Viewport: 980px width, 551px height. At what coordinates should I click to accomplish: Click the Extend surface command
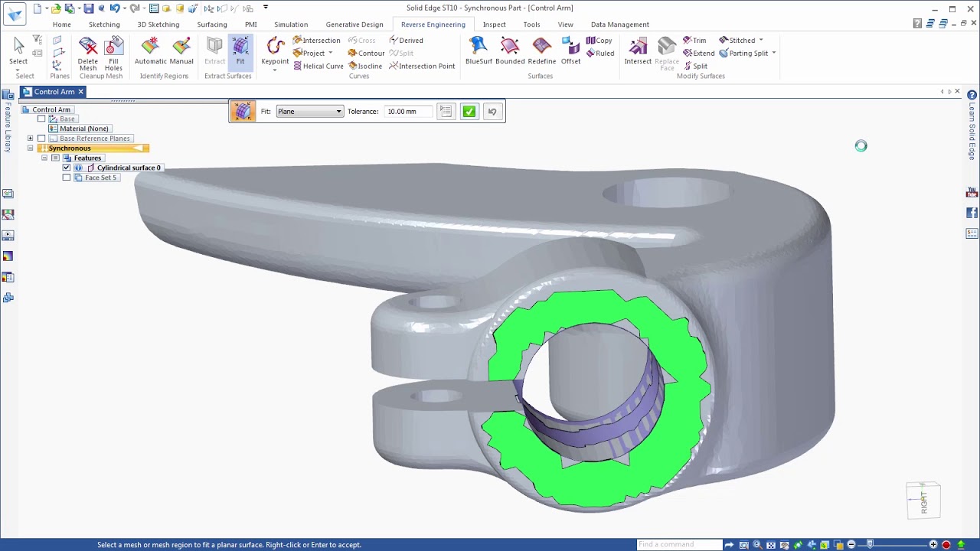click(698, 53)
